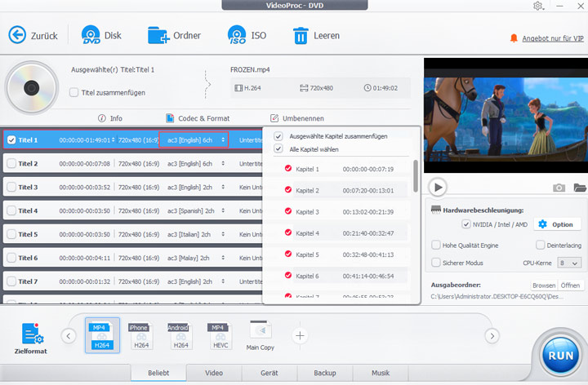Load a DVD with the Disk icon
This screenshot has width=588, height=385.
pos(91,35)
